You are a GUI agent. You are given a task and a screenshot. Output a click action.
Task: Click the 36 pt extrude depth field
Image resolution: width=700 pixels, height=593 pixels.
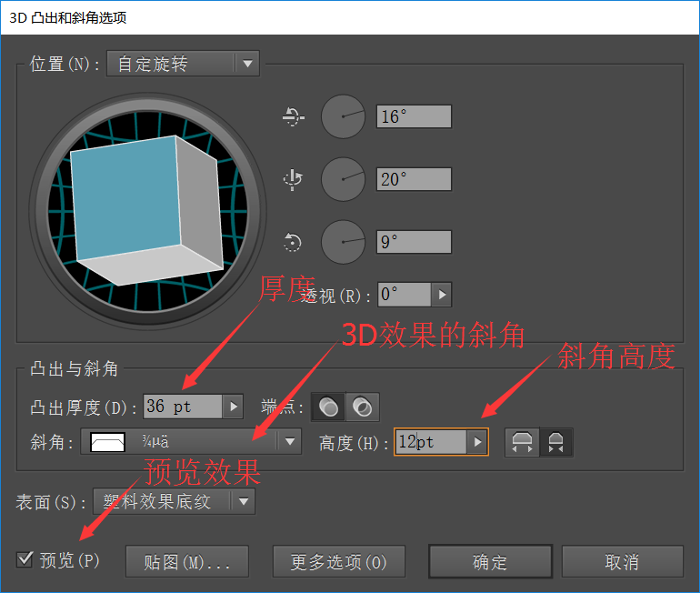tap(182, 407)
